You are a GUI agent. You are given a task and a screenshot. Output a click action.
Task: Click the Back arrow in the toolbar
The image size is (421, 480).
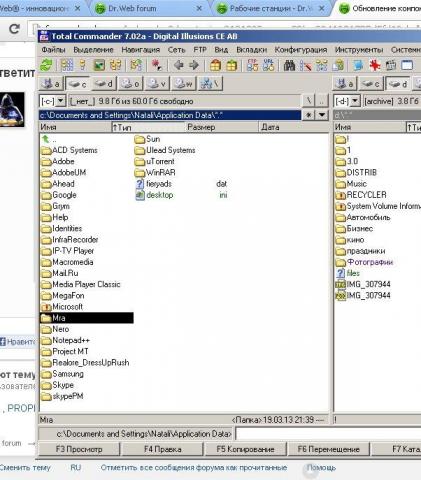[x=179, y=65]
